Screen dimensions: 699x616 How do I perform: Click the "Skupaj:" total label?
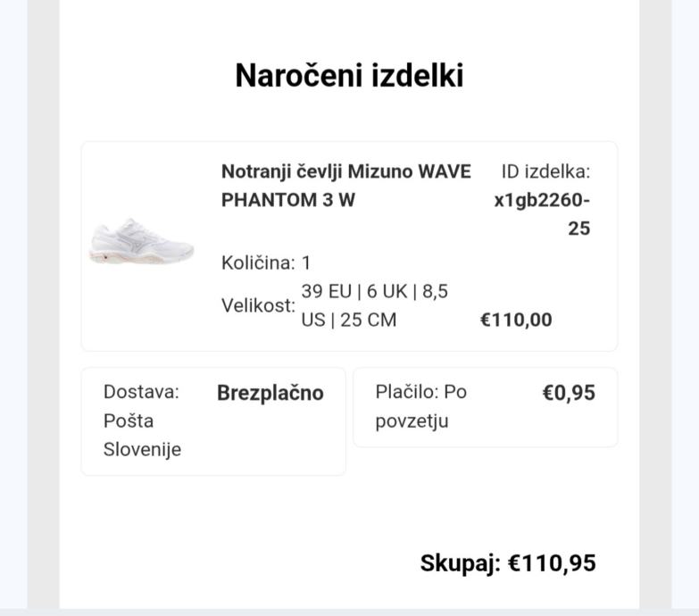click(x=460, y=563)
